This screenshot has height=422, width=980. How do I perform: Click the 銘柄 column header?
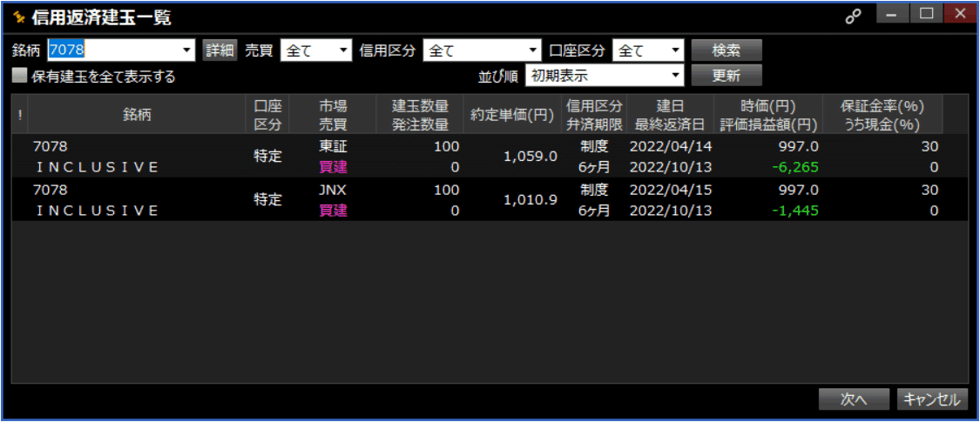pyautogui.click(x=137, y=114)
